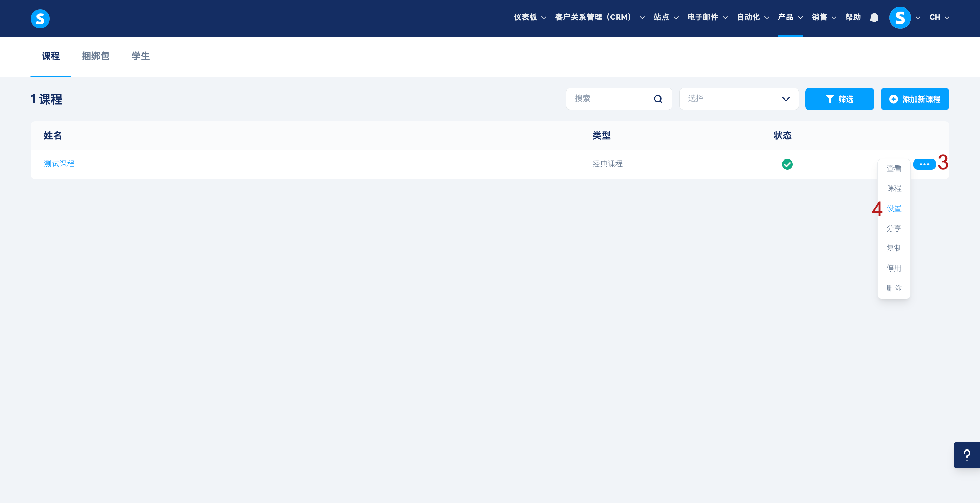The image size is (980, 503).
Task: Switch to the 学生 tab
Action: pos(140,56)
